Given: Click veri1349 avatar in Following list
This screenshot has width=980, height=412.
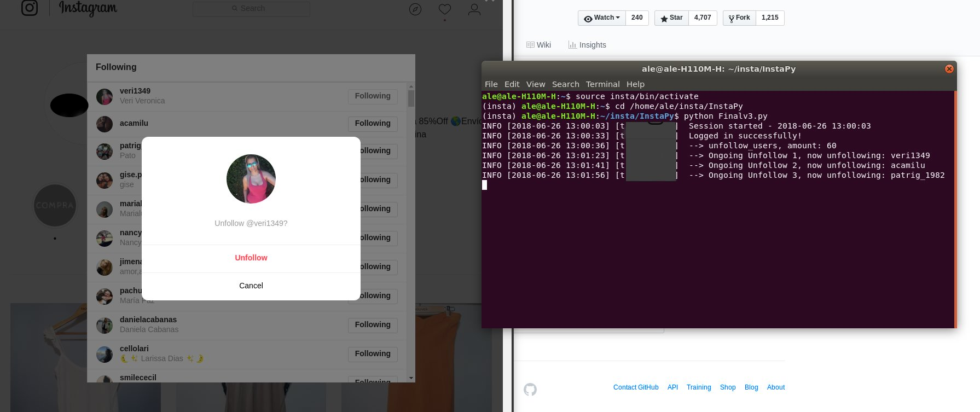Looking at the screenshot, I should [105, 97].
